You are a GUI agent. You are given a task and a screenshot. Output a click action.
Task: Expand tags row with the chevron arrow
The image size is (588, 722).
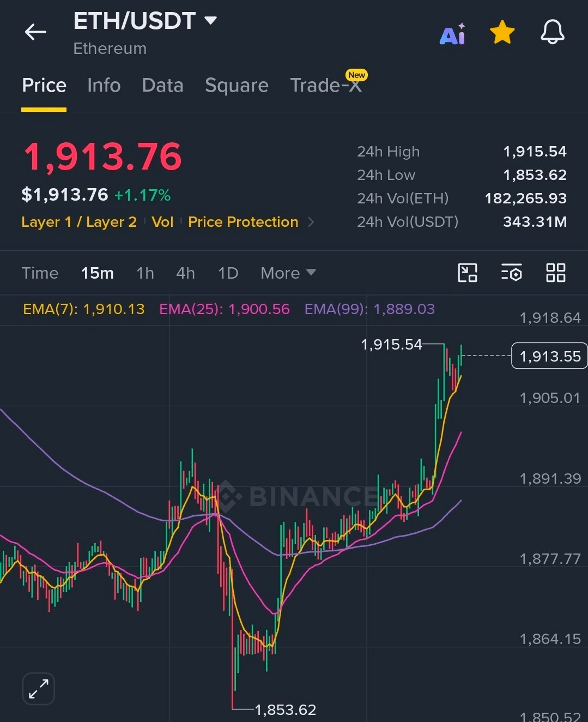pyautogui.click(x=311, y=222)
